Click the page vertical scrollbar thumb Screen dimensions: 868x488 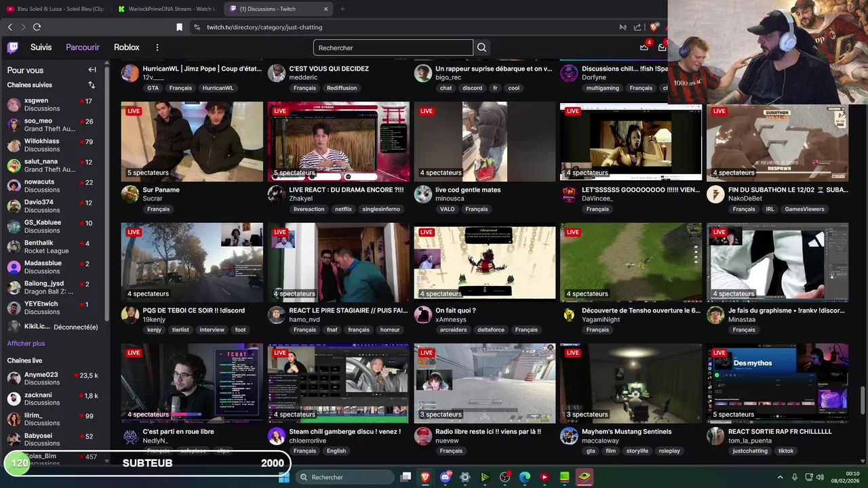(863, 399)
